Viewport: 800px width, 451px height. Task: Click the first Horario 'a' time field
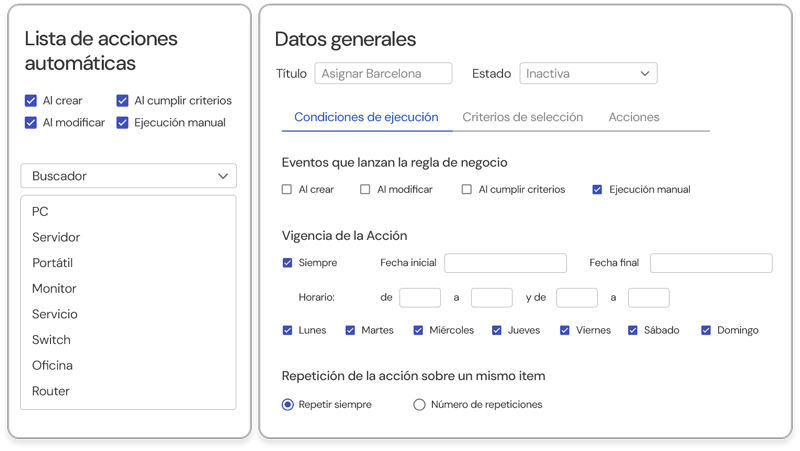tap(492, 297)
